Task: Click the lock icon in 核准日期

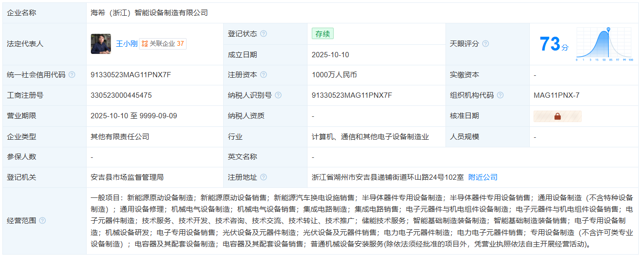Action: pos(557,116)
